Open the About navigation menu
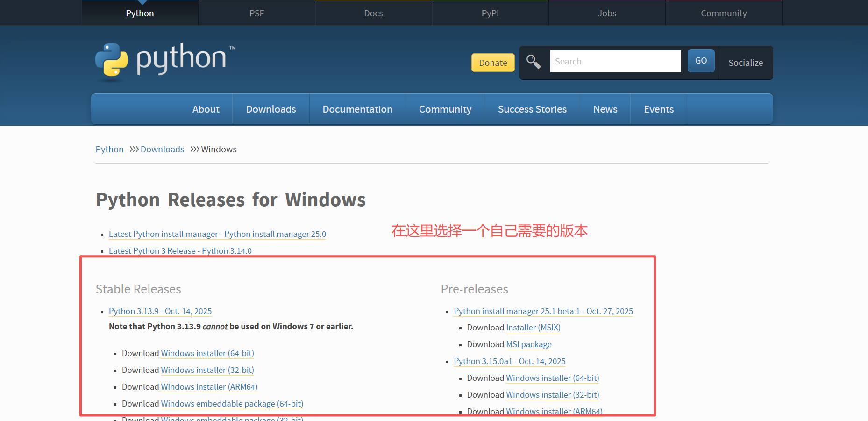The height and width of the screenshot is (421, 868). point(206,109)
